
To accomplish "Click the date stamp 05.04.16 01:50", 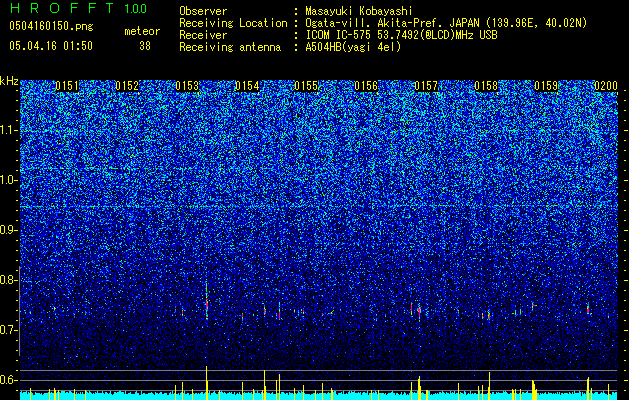I will (51, 46).
